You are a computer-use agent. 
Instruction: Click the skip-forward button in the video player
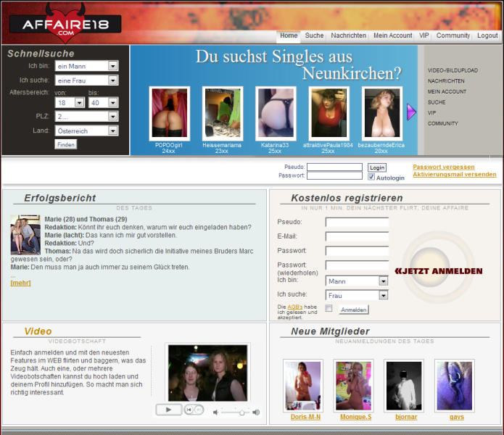coord(198,410)
